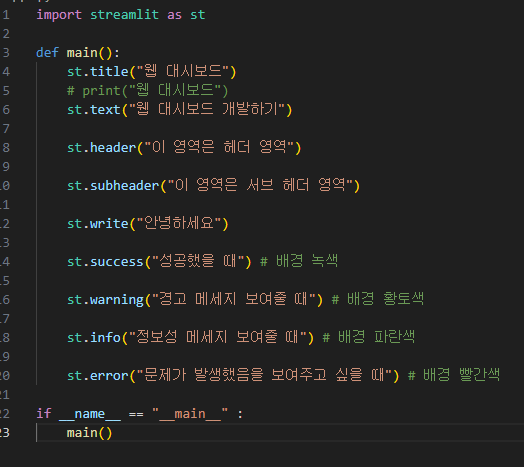Image resolution: width=524 pixels, height=467 pixels.
Task: Click the '# 배경 녹색' comment
Action: tap(299, 261)
